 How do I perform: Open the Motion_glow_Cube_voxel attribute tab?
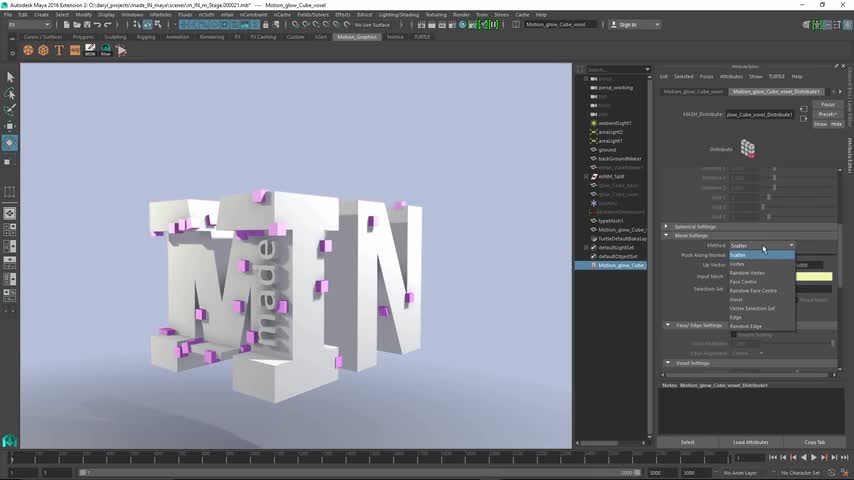(693, 92)
